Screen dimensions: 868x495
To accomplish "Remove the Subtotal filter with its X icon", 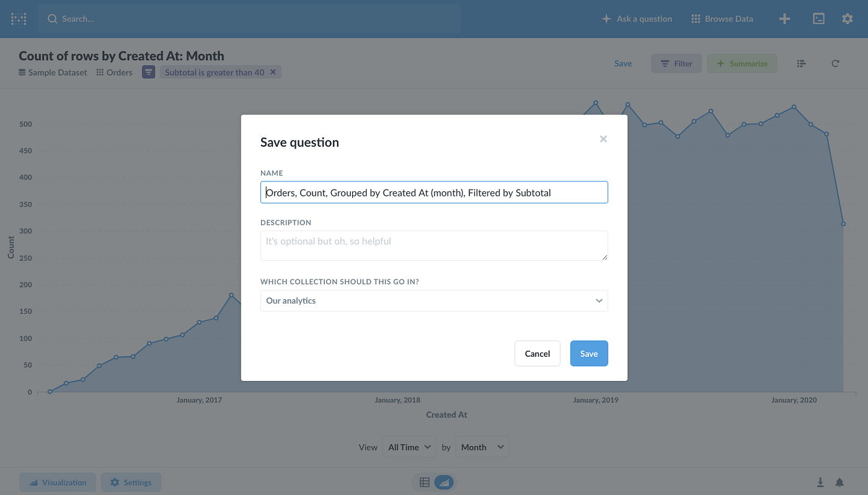I will coord(273,71).
